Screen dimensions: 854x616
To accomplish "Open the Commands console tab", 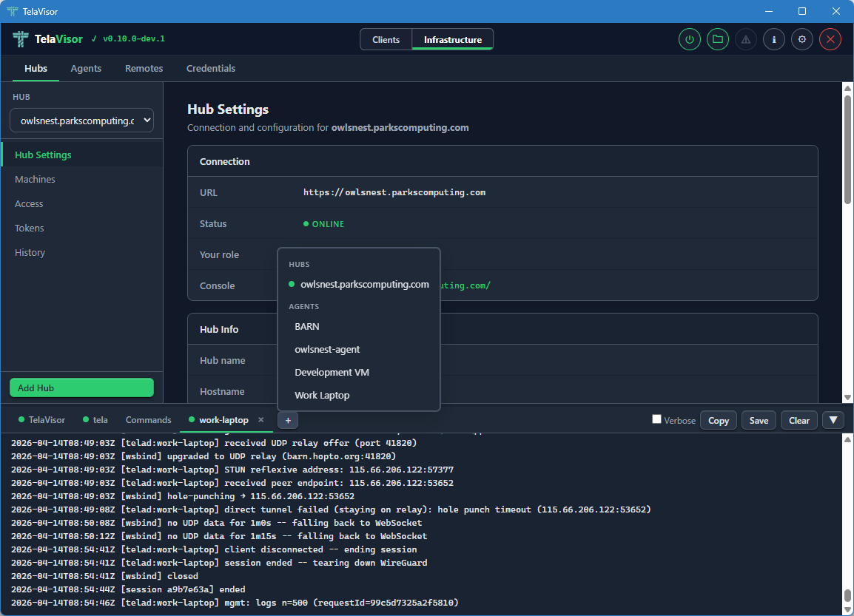I will click(x=148, y=419).
